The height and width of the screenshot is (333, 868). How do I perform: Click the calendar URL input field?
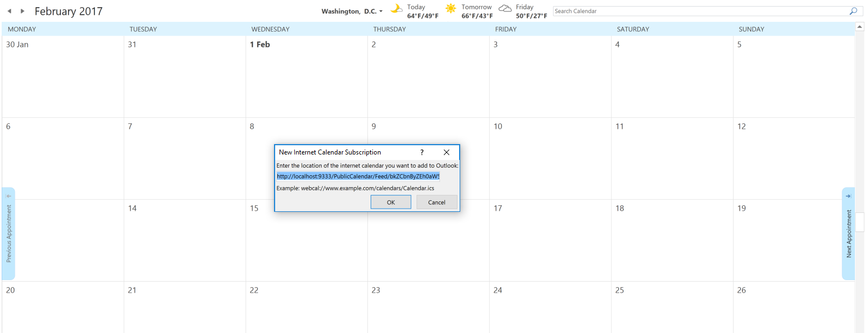tap(358, 176)
